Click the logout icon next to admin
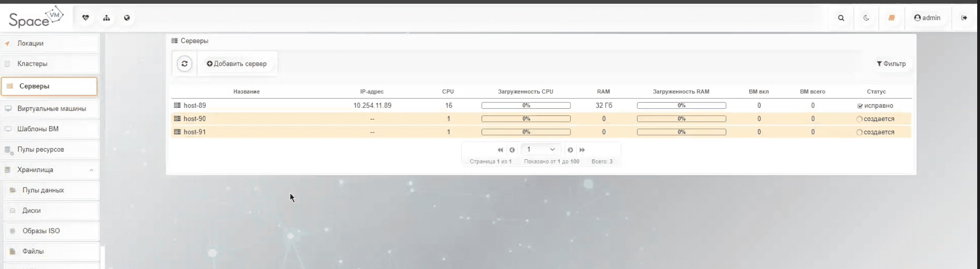The height and width of the screenshot is (269, 980). pos(964,18)
